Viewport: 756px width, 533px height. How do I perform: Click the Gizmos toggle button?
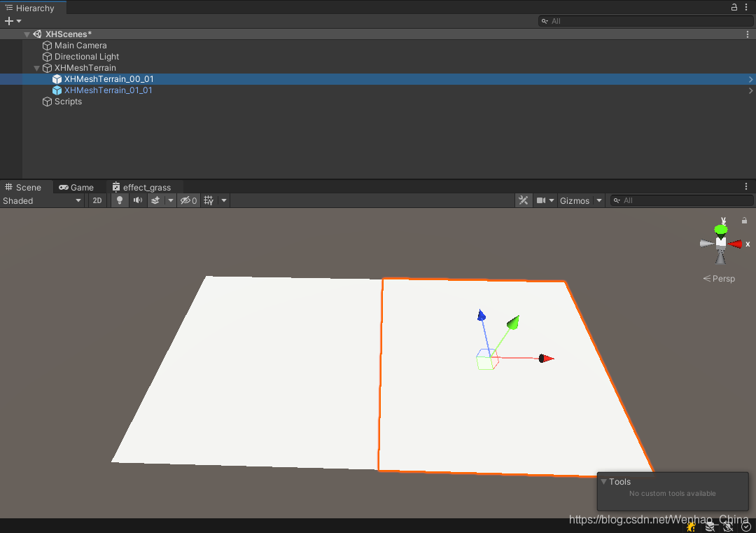click(575, 200)
